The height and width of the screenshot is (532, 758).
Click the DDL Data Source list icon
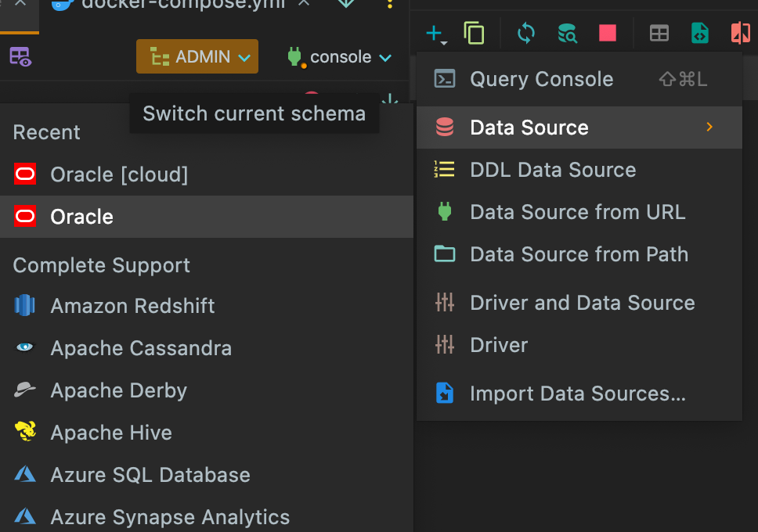[x=444, y=169]
